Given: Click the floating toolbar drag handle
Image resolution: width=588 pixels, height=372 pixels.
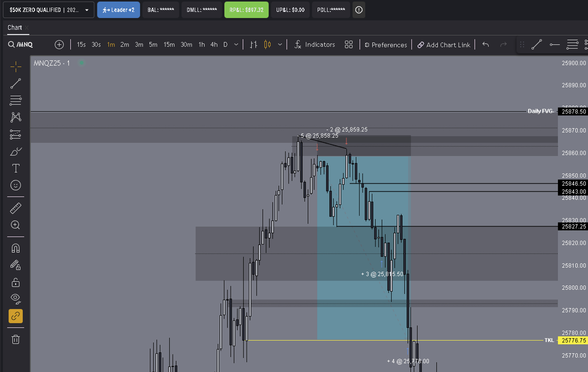Looking at the screenshot, I should [x=522, y=45].
